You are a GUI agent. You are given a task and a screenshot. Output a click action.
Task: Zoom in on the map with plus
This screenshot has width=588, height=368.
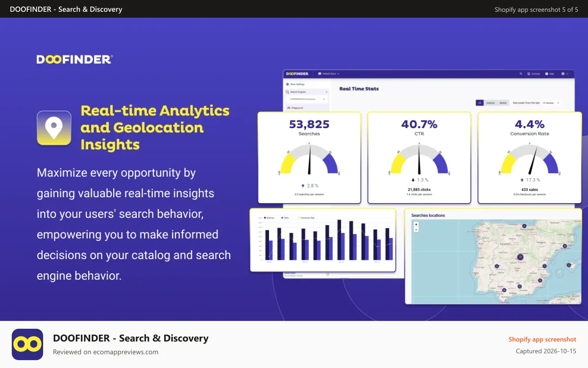tap(416, 224)
